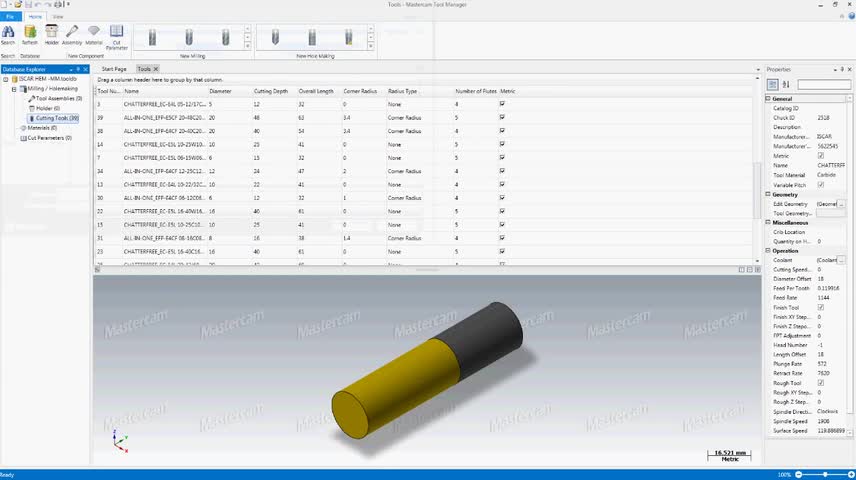The image size is (856, 480).
Task: Open the File menu
Action: pyautogui.click(x=10, y=16)
